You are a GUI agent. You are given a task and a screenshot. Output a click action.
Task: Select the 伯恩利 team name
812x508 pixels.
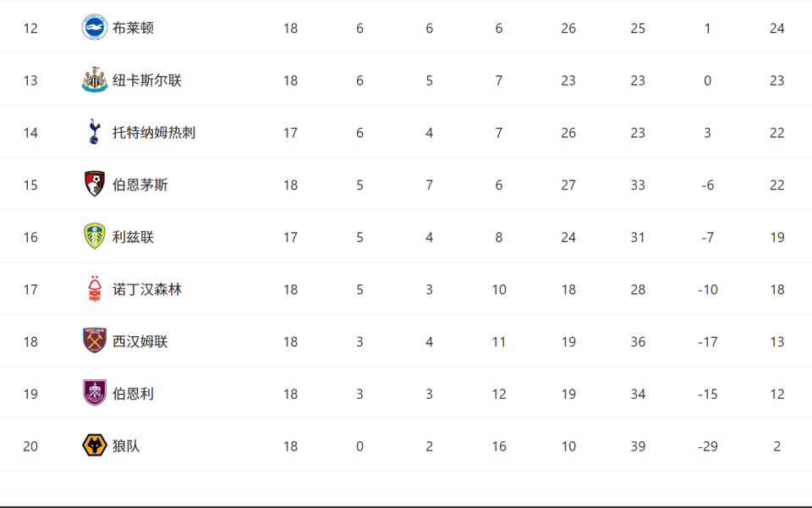coord(133,394)
